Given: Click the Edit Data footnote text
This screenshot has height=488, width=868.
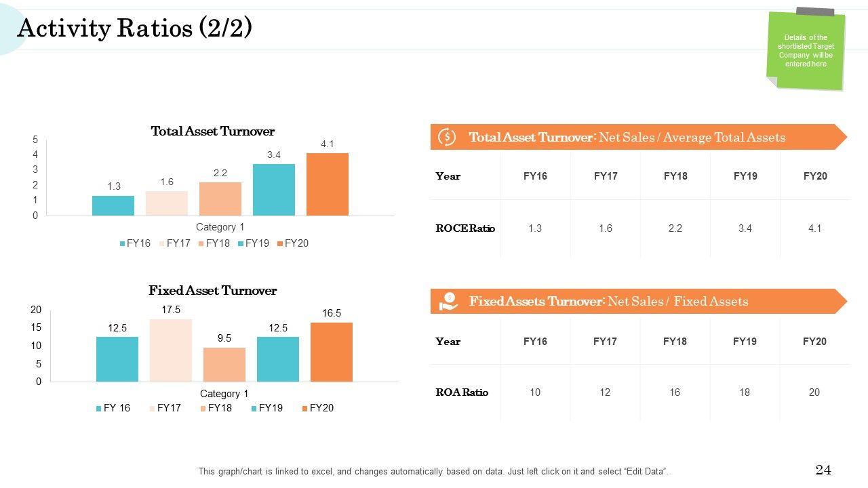Looking at the screenshot, I should coord(433,472).
